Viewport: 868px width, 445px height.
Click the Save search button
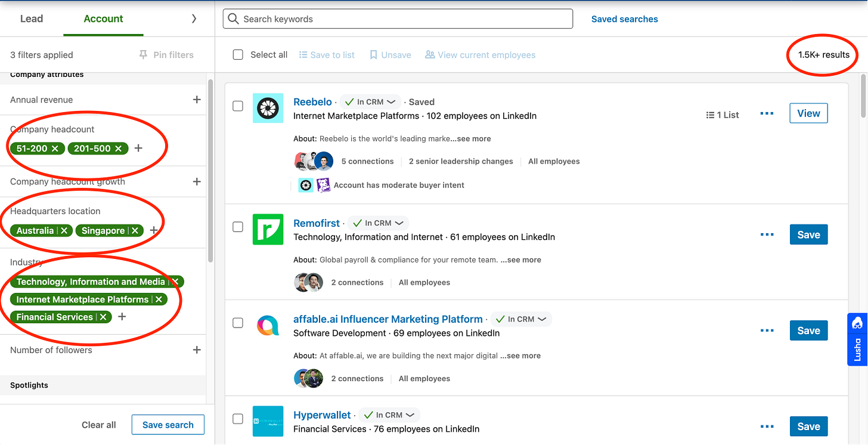(168, 425)
